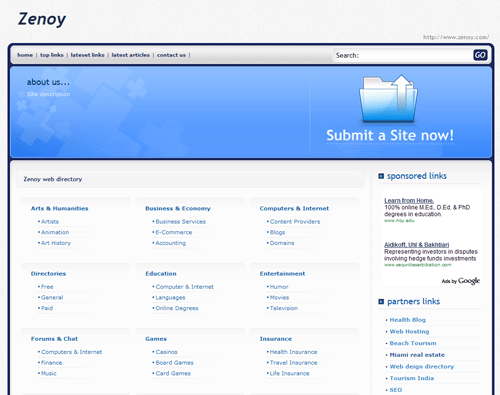The width and height of the screenshot is (500, 395).
Task: Click Submit a Site now link
Action: click(390, 135)
